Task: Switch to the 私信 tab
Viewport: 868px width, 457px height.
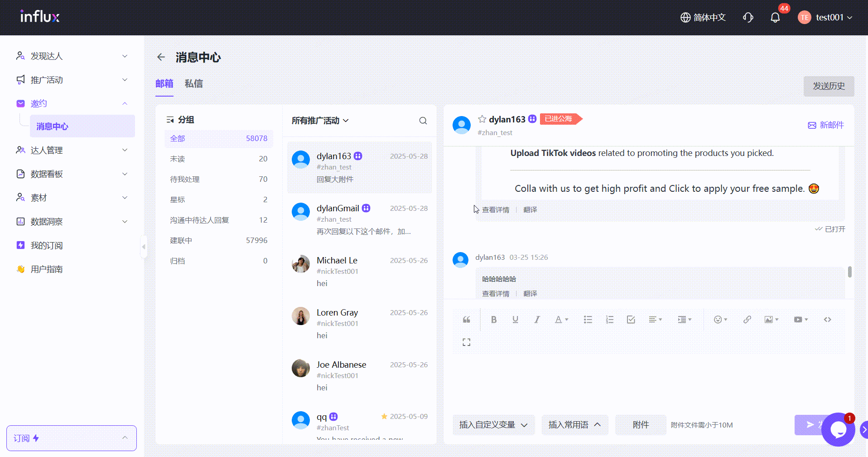Action: coord(193,84)
